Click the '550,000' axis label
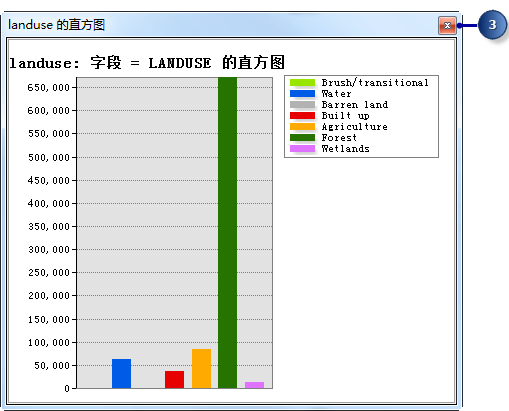 point(49,134)
